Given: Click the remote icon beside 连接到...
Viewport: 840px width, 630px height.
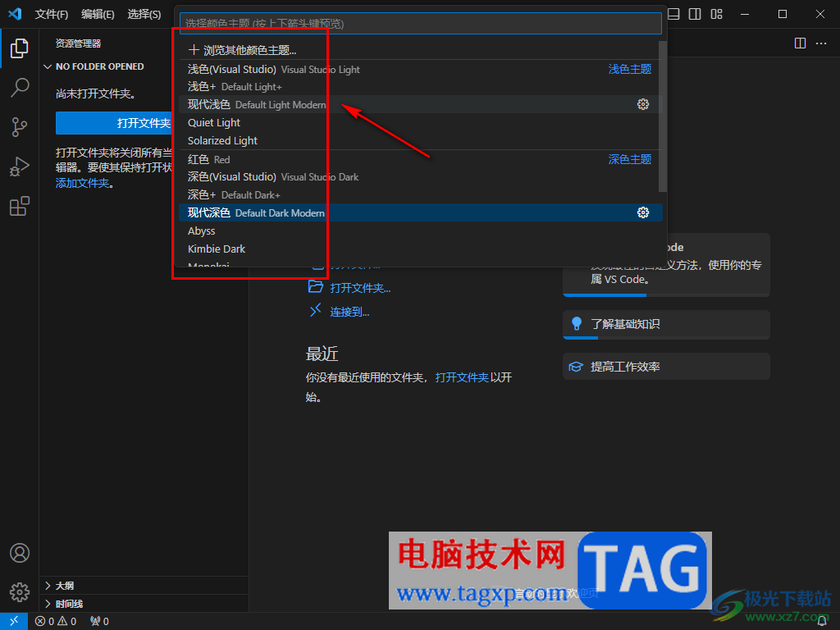Looking at the screenshot, I should tap(316, 310).
